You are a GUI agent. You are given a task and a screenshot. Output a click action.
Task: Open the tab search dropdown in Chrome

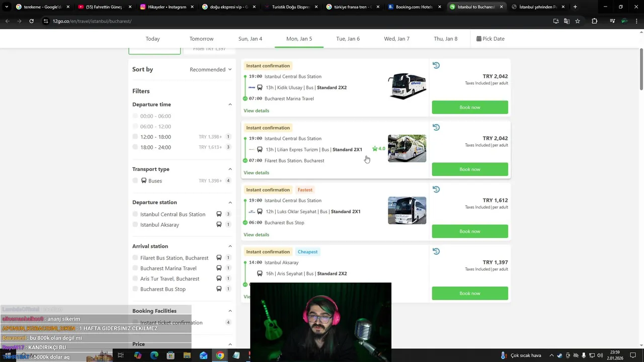[7, 7]
